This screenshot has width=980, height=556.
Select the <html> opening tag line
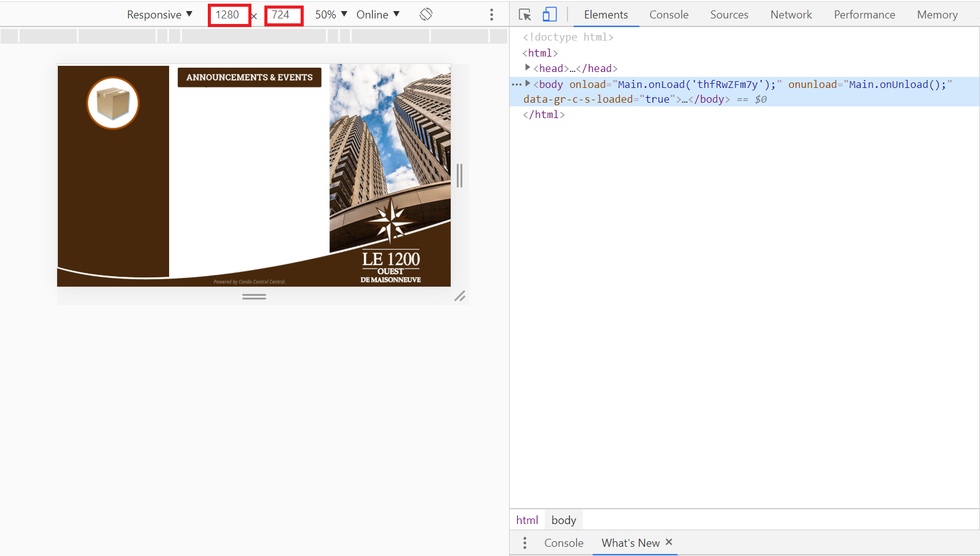point(540,53)
